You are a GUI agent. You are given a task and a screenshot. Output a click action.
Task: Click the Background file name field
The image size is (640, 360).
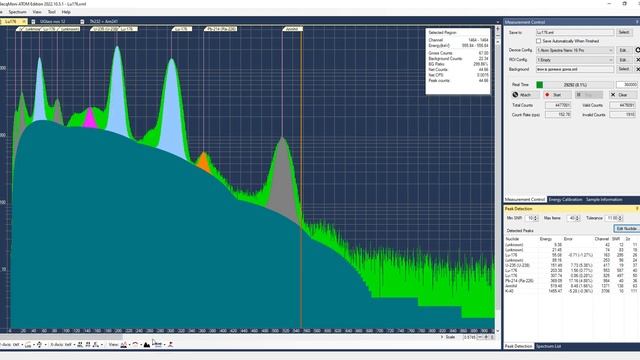tap(575, 69)
